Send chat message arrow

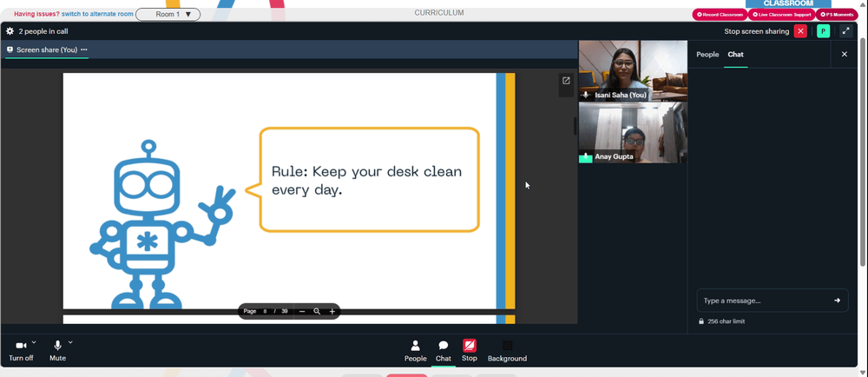[837, 301]
